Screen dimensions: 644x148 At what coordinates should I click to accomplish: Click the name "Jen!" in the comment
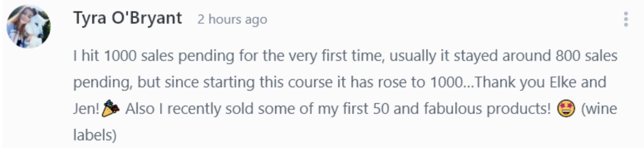(x=86, y=109)
